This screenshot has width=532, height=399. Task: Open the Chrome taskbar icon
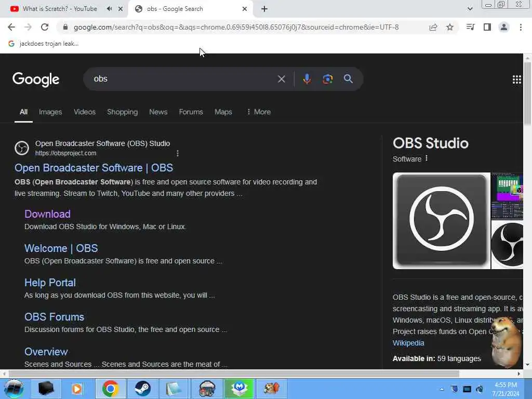[110, 389]
